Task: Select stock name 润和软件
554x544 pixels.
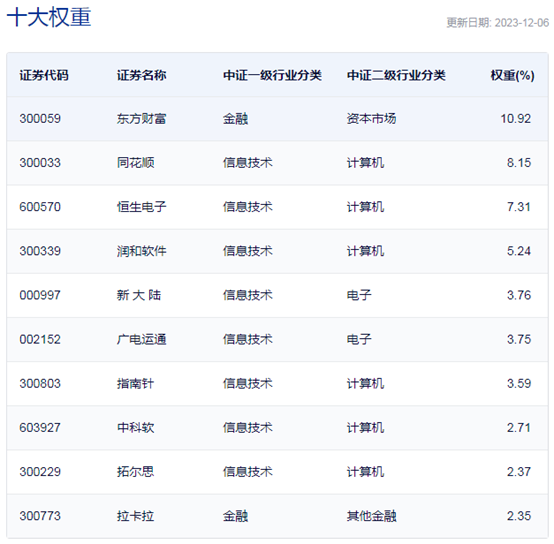Action: coord(141,251)
